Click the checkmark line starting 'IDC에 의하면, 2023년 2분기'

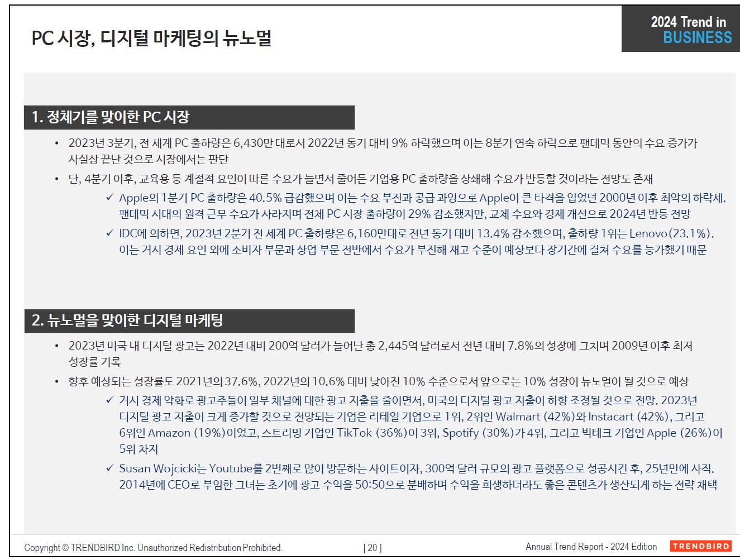[x=417, y=233]
